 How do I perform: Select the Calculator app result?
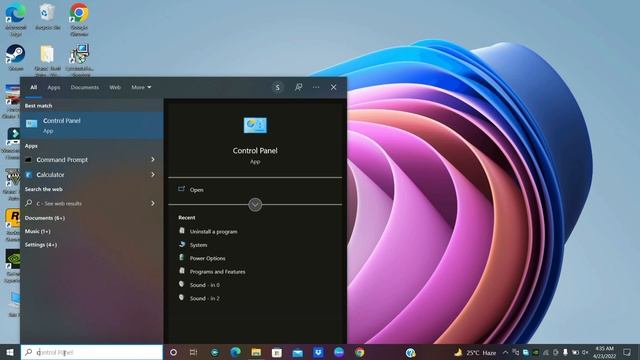(92, 175)
